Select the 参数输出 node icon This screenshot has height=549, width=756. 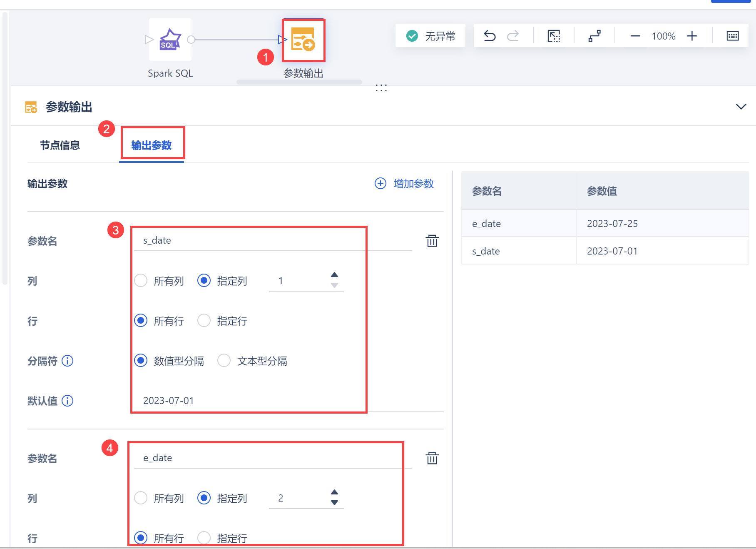click(303, 40)
